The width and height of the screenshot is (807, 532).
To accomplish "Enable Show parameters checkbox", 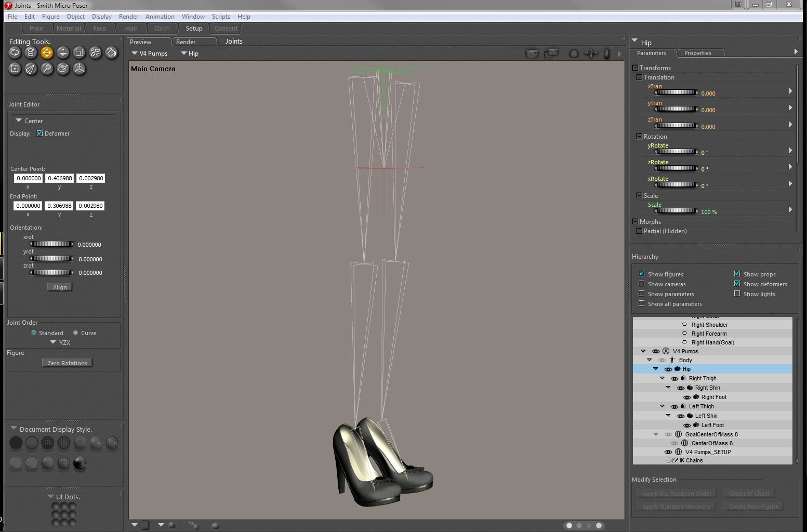I will [642, 294].
